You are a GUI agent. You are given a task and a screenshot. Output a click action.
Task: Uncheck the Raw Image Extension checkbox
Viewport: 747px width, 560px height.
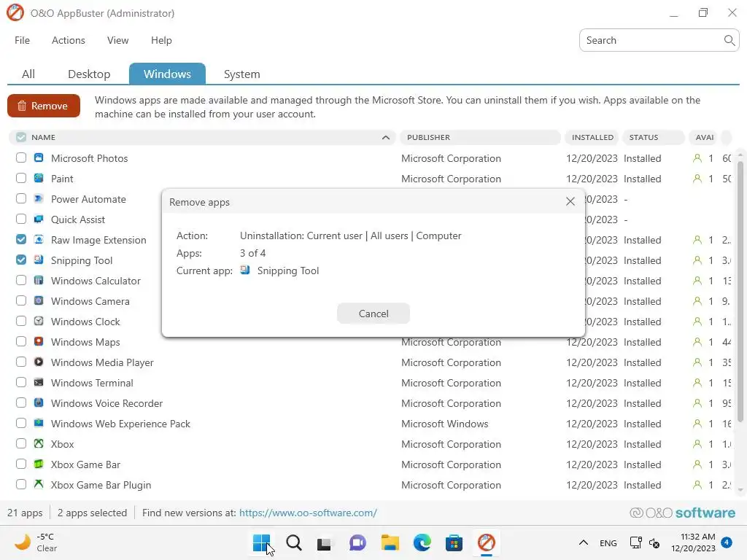[x=21, y=239]
